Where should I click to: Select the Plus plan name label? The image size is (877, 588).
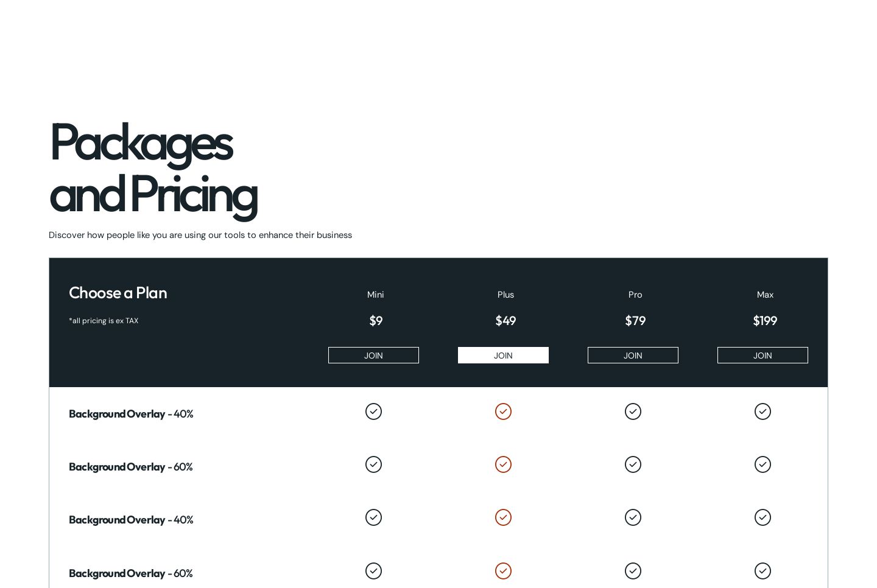[505, 295]
